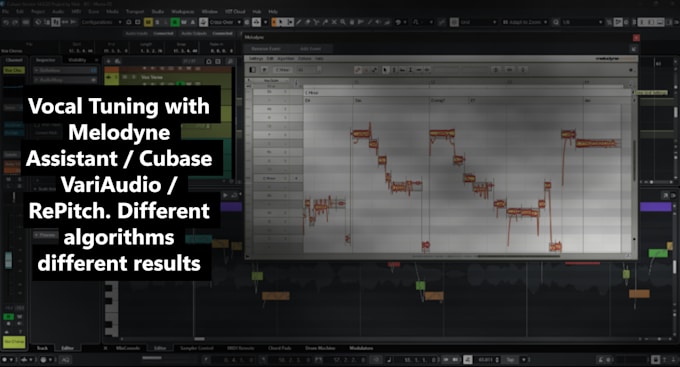The height and width of the screenshot is (367, 680).
Task: Select the Zoom magnifier tool
Action: click(343, 22)
